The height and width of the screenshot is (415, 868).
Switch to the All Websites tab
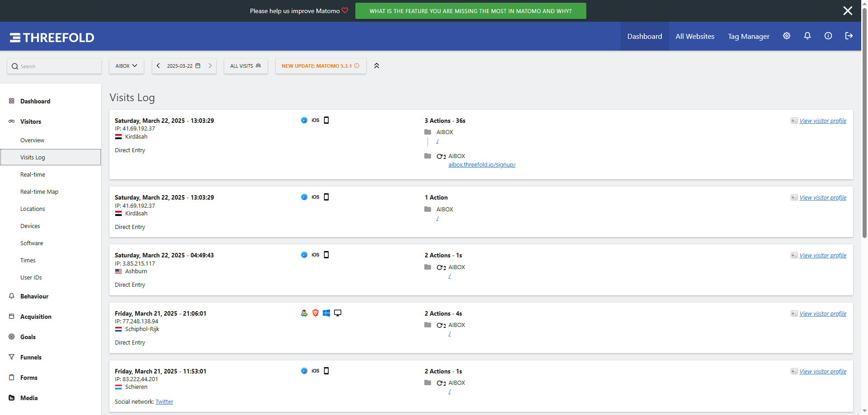click(x=695, y=37)
